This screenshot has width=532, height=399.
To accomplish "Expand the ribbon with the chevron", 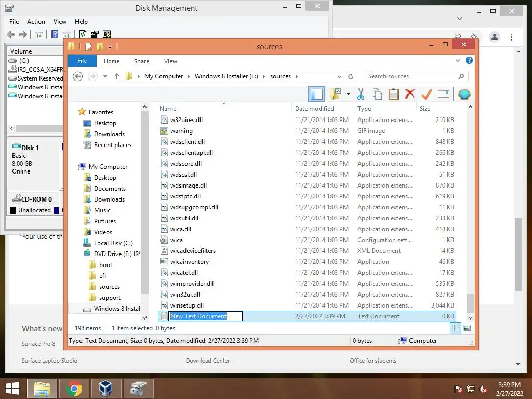I will click(457, 61).
